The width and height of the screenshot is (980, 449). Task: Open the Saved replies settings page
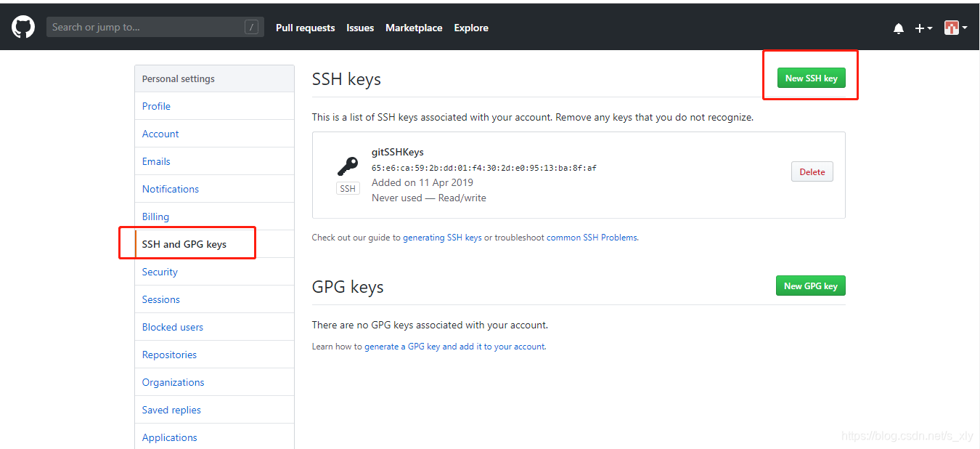tap(214, 410)
